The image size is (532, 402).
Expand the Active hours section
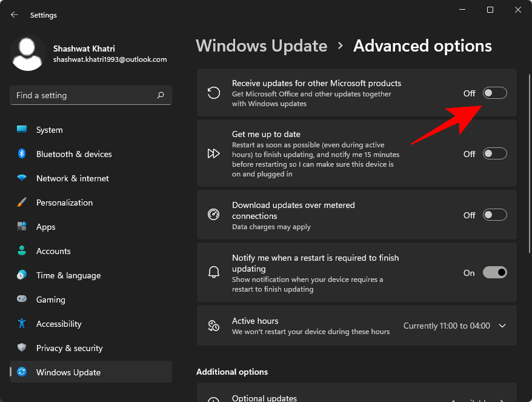502,326
